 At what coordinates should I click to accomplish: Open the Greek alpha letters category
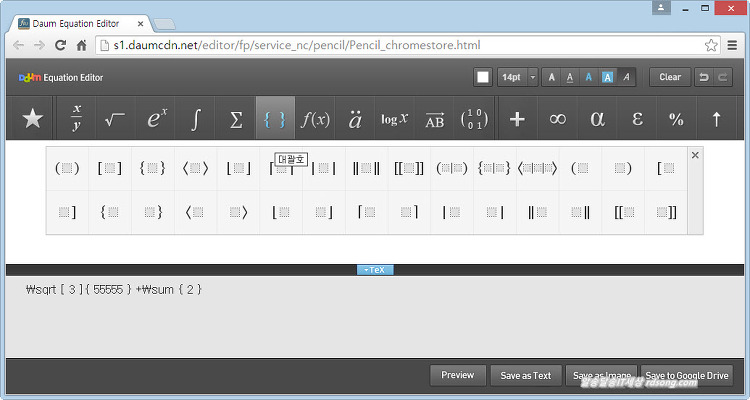coord(598,119)
